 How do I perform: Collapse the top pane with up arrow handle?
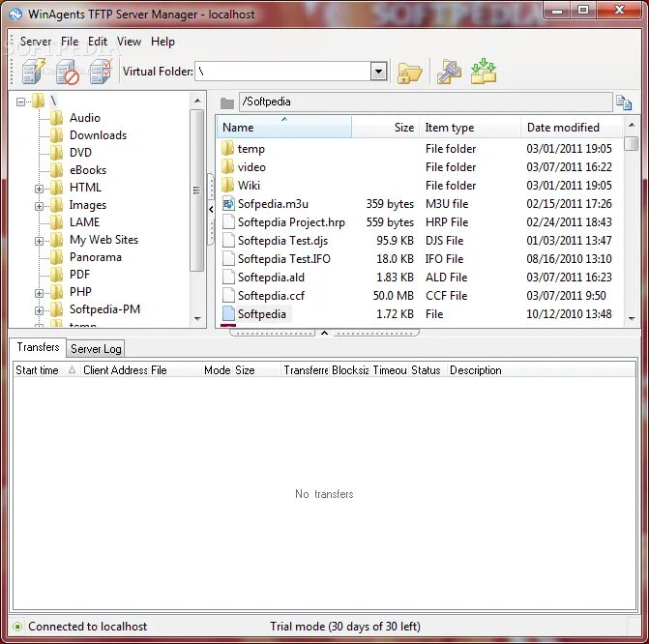[325, 333]
